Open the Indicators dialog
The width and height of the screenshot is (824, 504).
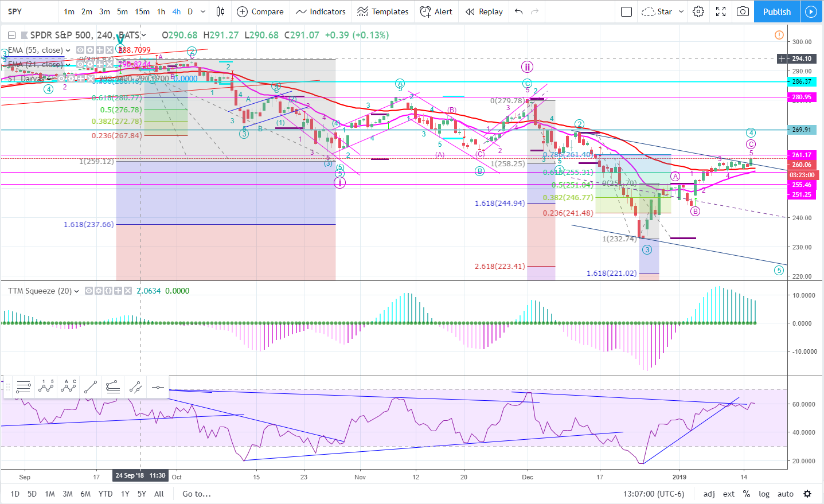point(321,11)
